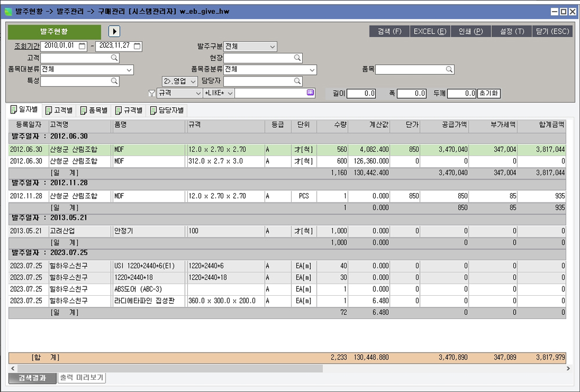Click the horizontal scrollbar thumb

coord(170,368)
